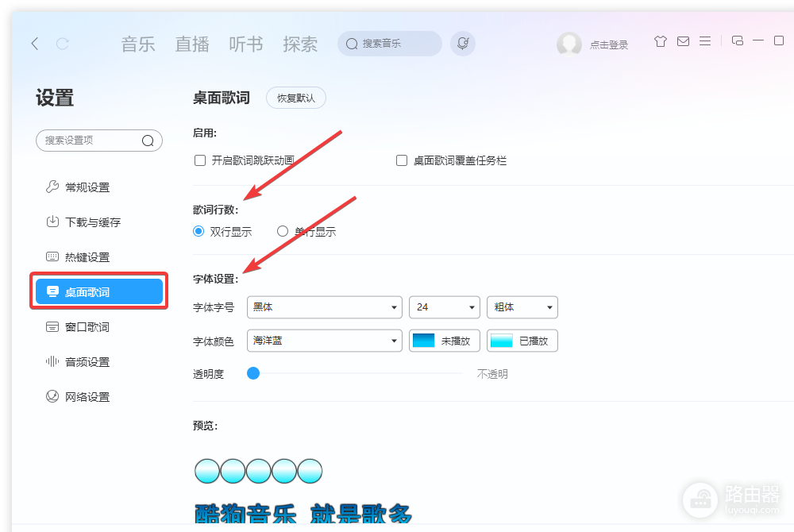The image size is (794, 532).
Task: Open the 海洋蓝 color scheme dropdown
Action: coord(325,341)
